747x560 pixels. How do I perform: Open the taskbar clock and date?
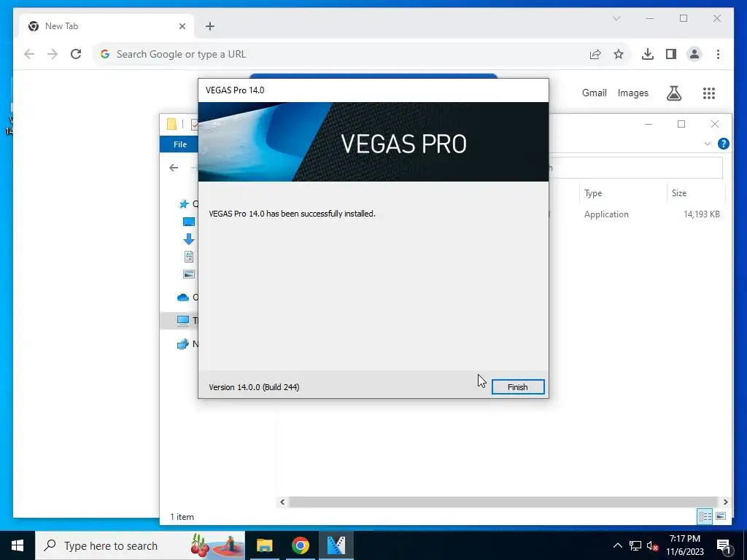coord(684,545)
